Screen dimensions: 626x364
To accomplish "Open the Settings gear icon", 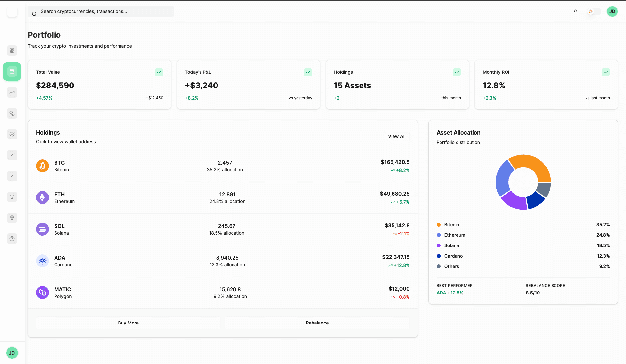I will (x=12, y=218).
